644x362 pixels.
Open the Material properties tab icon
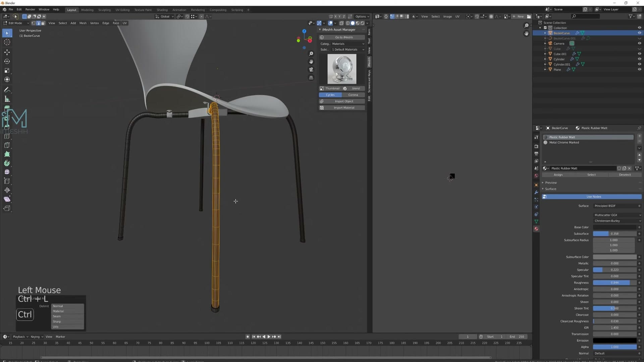coord(536,229)
